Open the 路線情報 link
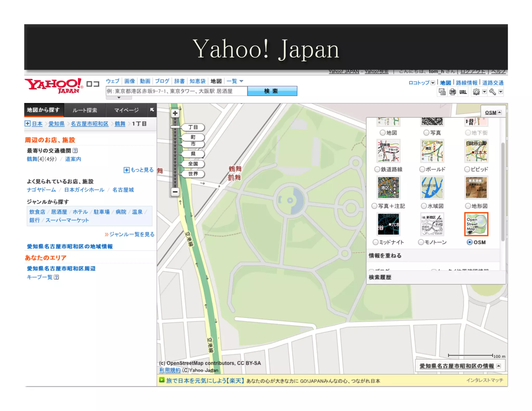 (x=467, y=83)
